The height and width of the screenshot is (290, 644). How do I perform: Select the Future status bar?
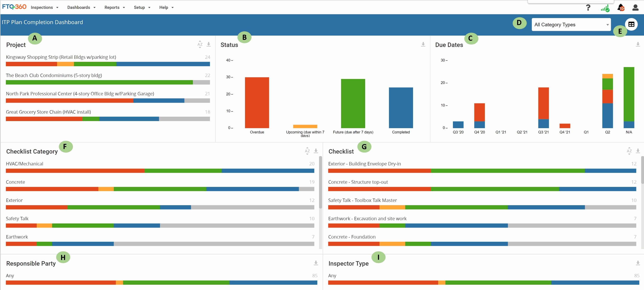coord(353,104)
